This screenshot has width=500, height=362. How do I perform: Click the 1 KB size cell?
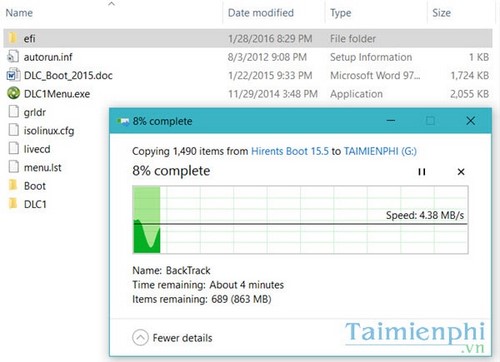point(479,57)
